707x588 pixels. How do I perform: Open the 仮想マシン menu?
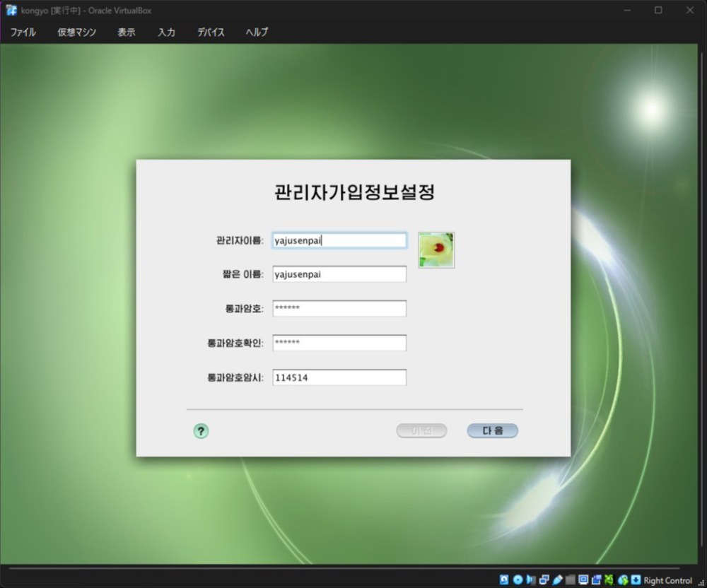[76, 32]
